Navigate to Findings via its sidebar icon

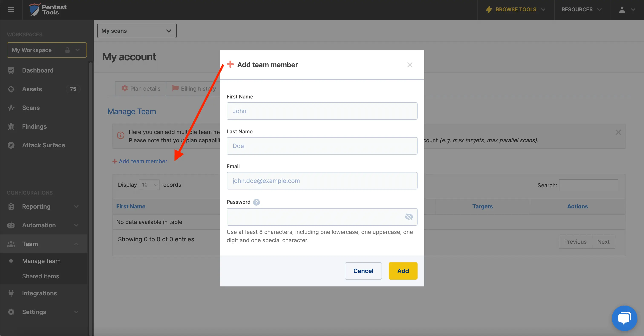(x=11, y=126)
